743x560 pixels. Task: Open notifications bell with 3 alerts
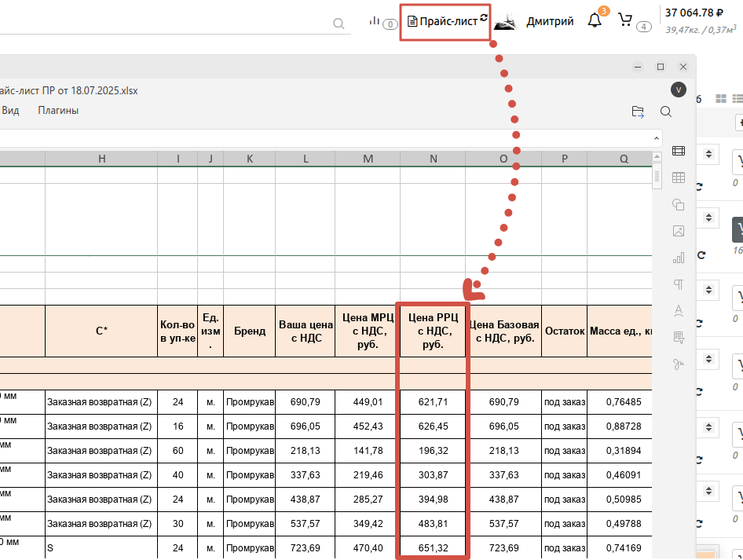(595, 20)
